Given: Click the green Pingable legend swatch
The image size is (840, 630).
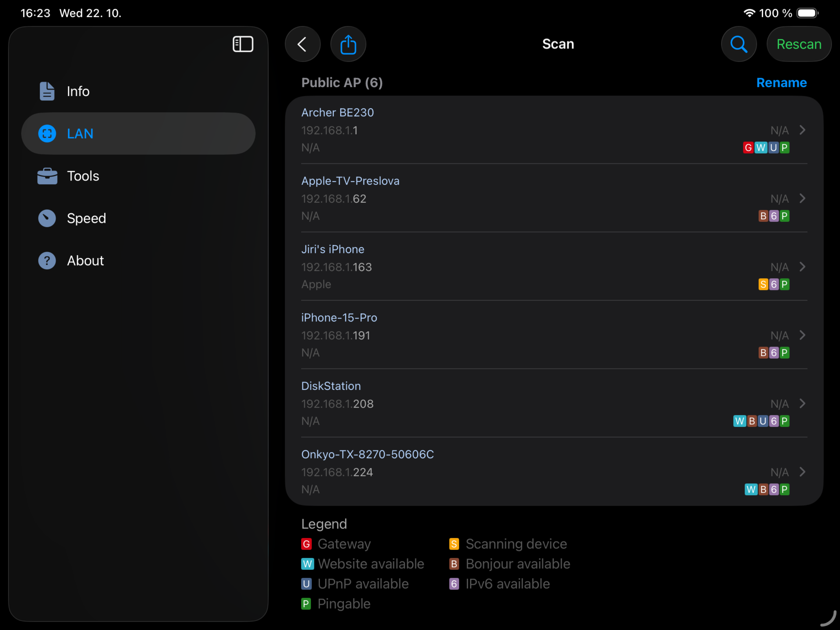Looking at the screenshot, I should 306,604.
